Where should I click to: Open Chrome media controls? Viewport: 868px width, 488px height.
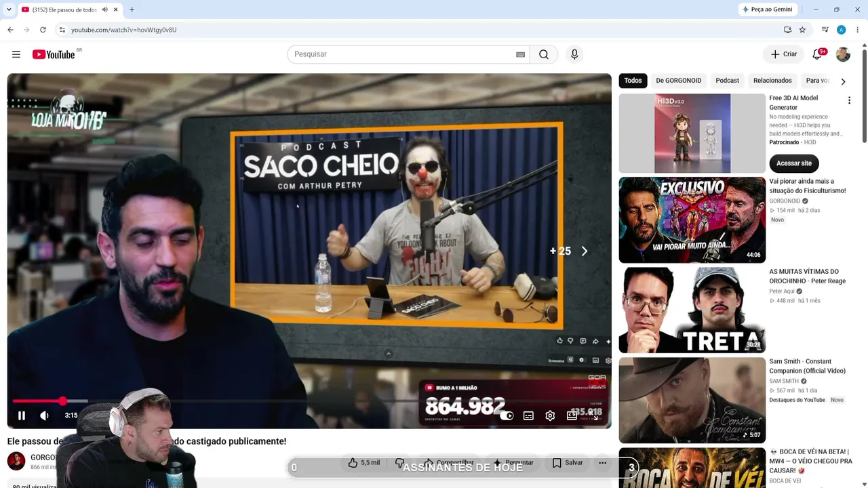pos(825,30)
